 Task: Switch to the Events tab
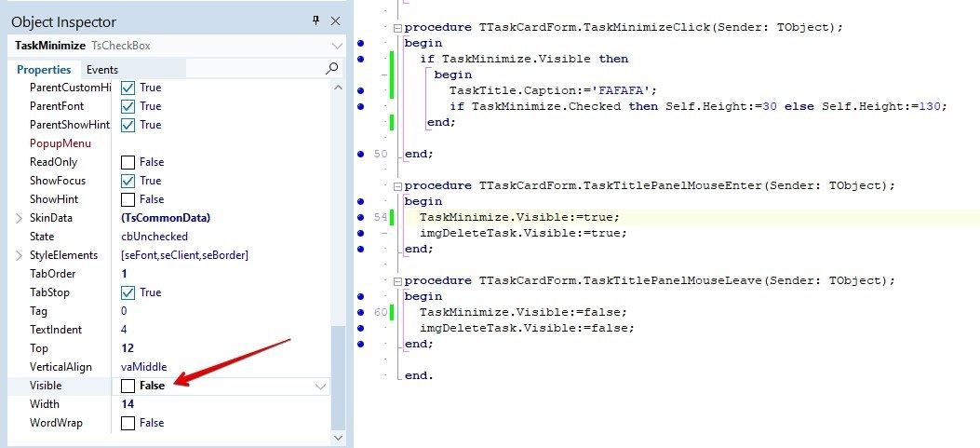click(101, 70)
